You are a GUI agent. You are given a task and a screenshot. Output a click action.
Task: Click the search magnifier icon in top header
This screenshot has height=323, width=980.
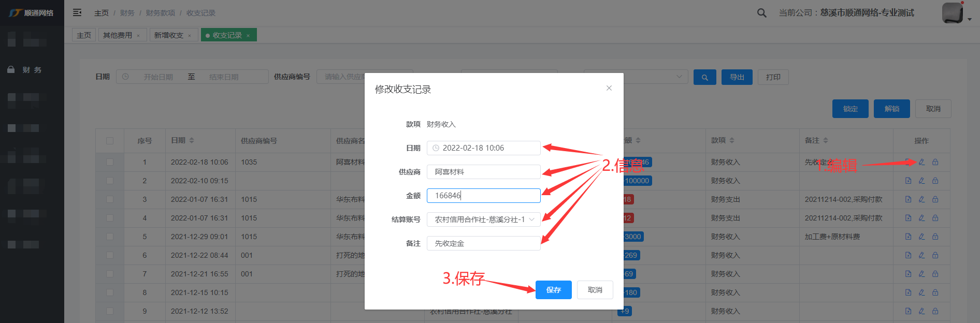(x=761, y=13)
